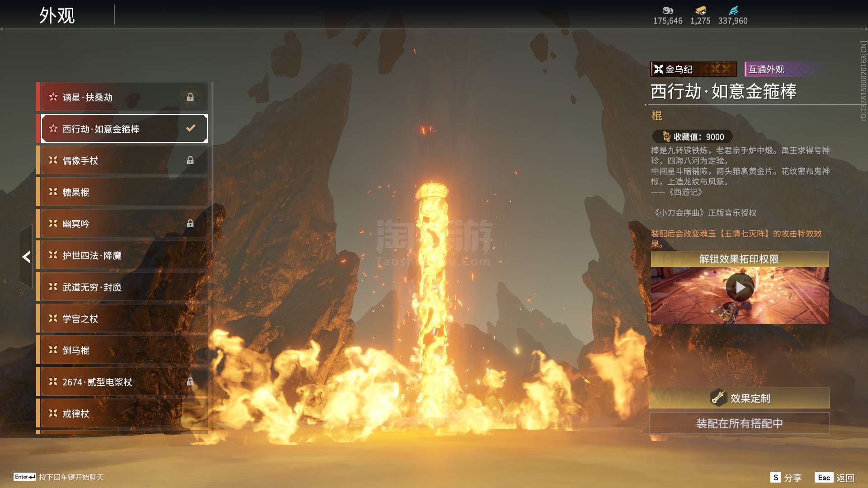Click the skin list scrollbar
This screenshot has width=868, height=488.
pos(212,167)
